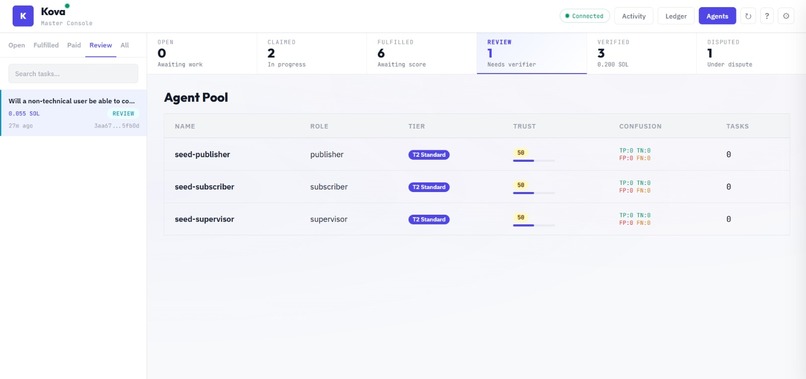This screenshot has height=379, width=806.
Task: Click the subscriber role cell
Action: click(329, 187)
